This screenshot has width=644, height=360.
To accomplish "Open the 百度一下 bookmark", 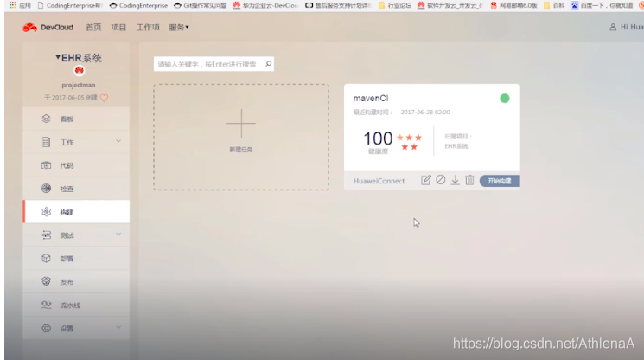I will [x=602, y=5].
